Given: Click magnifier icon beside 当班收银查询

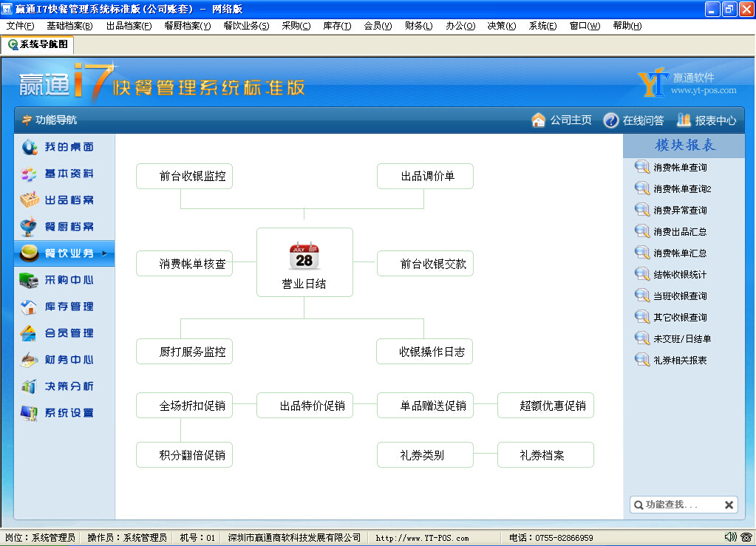Looking at the screenshot, I should (642, 296).
